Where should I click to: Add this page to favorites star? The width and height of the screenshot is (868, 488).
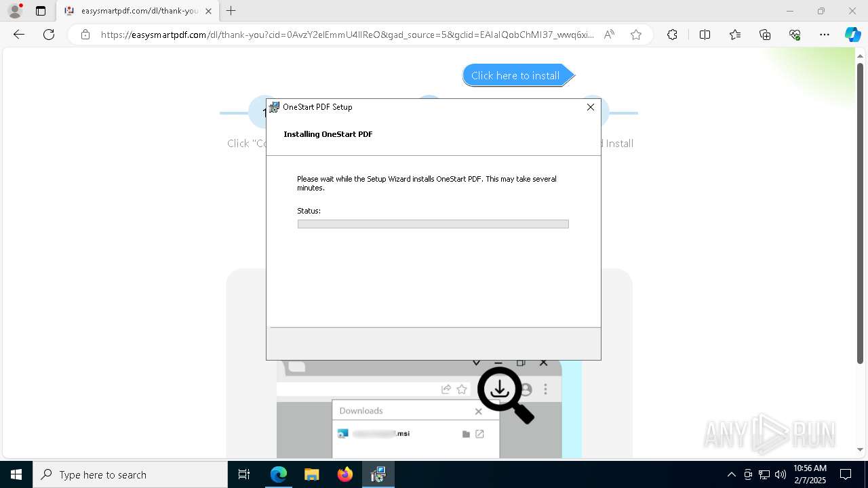click(636, 35)
